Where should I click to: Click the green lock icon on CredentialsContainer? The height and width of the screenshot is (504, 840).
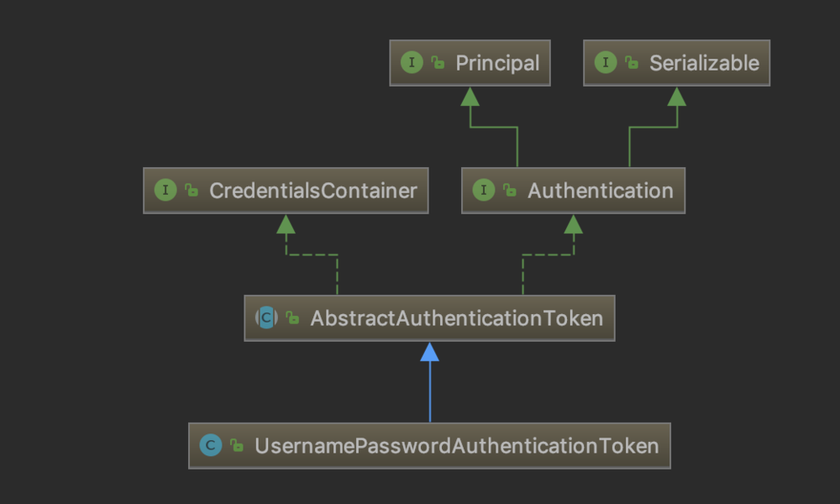[x=192, y=191]
